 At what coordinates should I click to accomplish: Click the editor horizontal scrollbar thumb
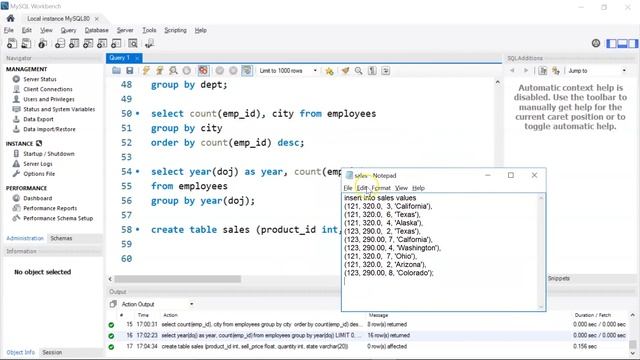pos(178,279)
